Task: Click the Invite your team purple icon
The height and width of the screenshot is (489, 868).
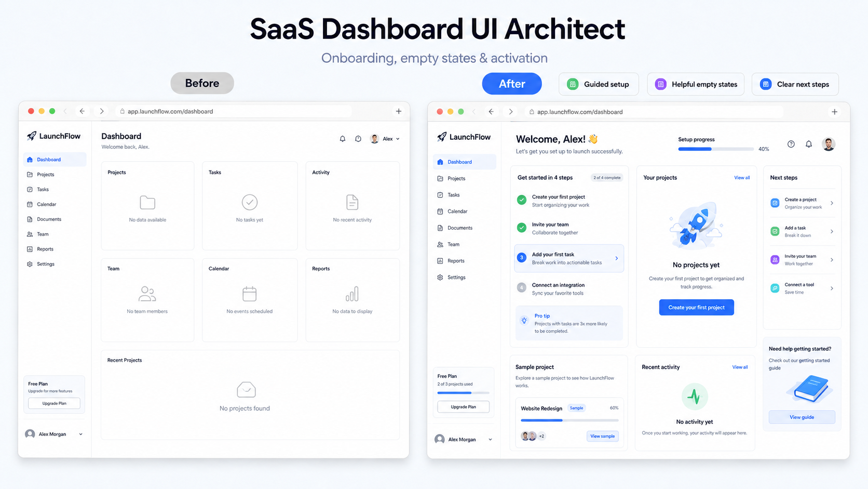Action: pyautogui.click(x=775, y=260)
